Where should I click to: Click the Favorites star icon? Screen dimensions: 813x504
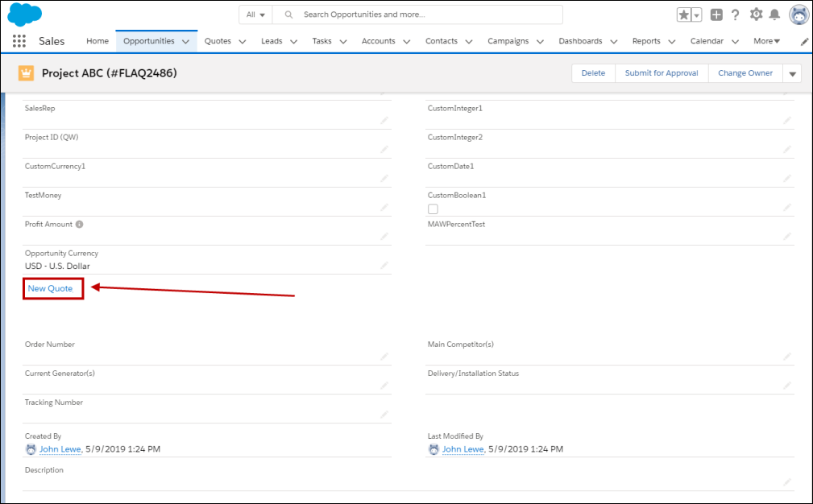pos(683,15)
